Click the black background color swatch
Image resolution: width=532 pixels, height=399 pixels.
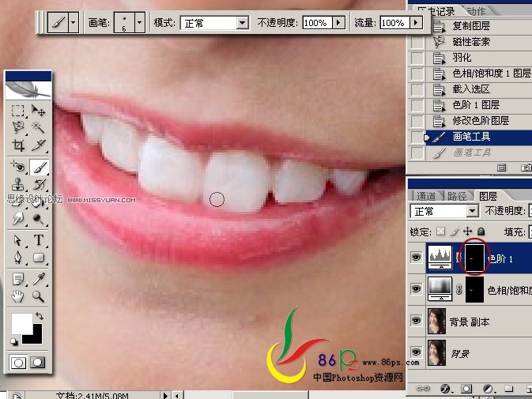click(x=36, y=337)
